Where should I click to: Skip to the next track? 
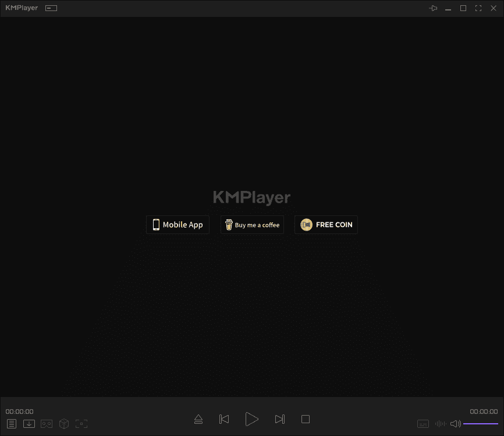click(x=279, y=419)
